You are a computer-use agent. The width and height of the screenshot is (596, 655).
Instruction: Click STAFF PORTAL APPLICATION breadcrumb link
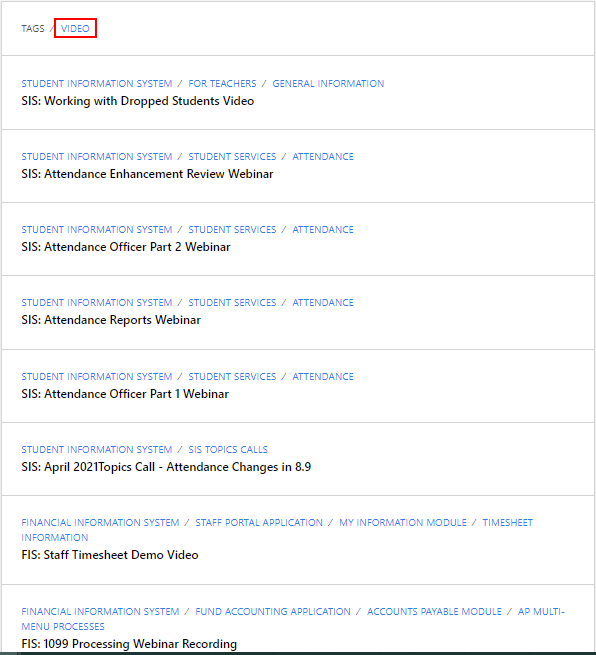pos(259,523)
